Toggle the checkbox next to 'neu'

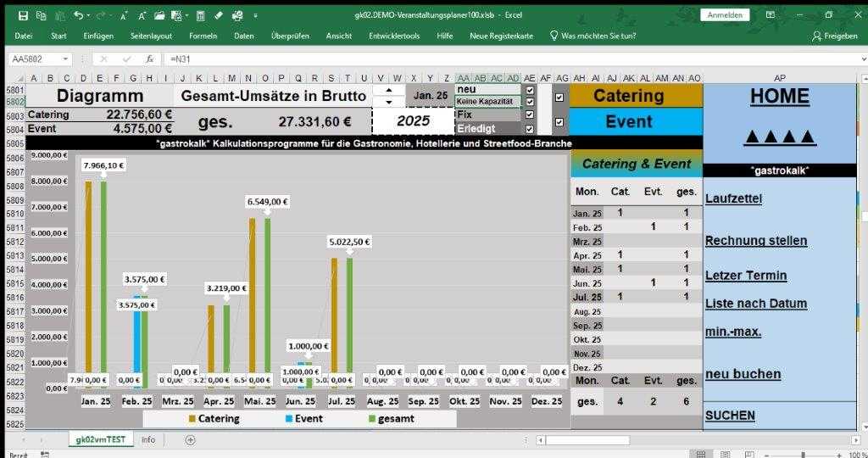[x=530, y=89]
